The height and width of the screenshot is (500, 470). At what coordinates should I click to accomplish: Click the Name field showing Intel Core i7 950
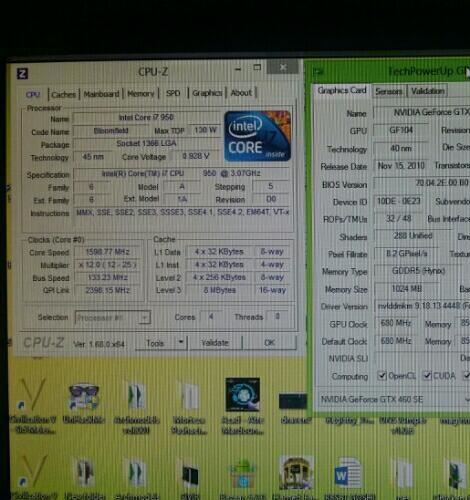pyautogui.click(x=146, y=117)
